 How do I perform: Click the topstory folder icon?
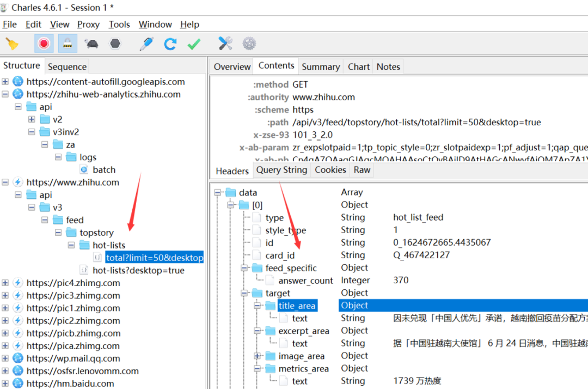71,233
